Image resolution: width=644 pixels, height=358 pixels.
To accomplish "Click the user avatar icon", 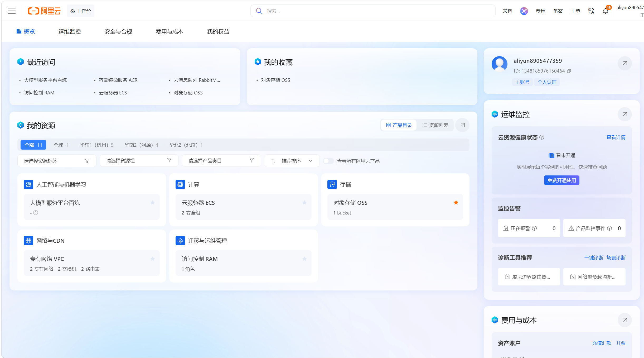I will click(500, 64).
